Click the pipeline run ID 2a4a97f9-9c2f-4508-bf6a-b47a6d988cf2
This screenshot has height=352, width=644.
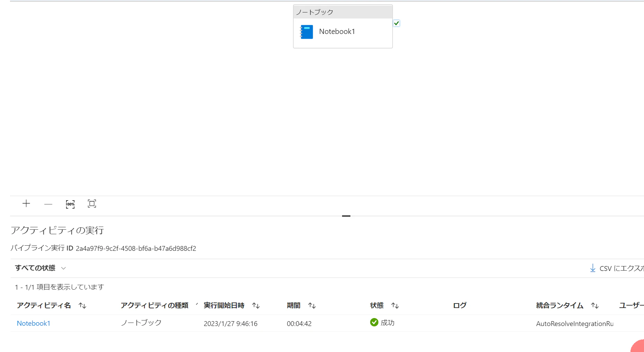click(x=136, y=248)
